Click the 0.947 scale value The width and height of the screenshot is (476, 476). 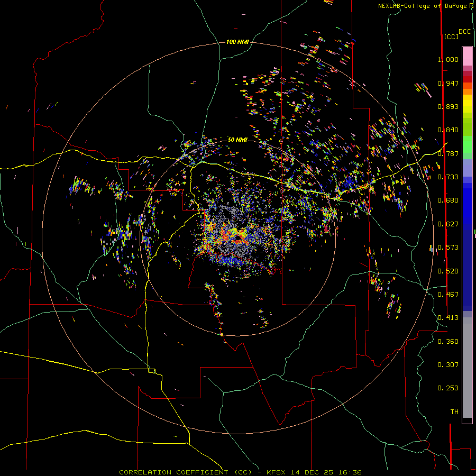tap(448, 83)
